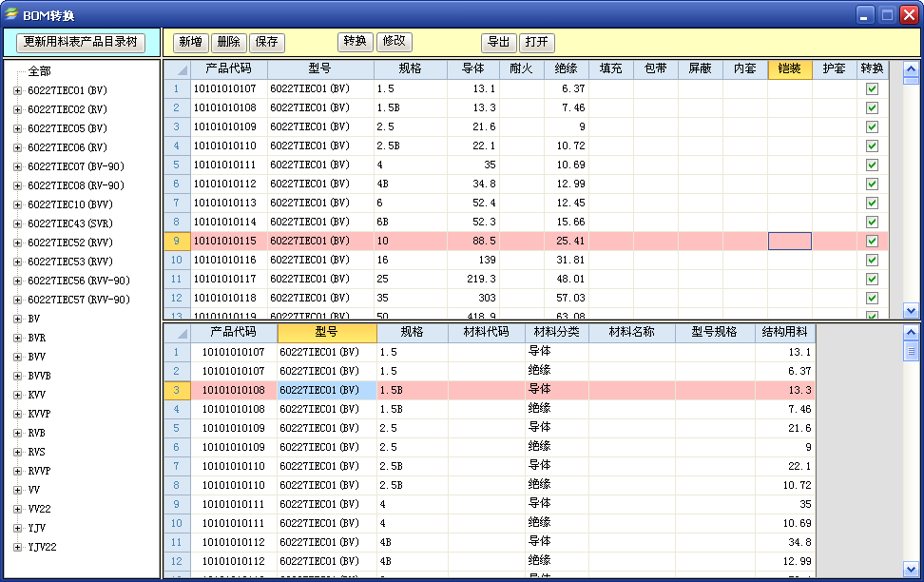Image resolution: width=924 pixels, height=582 pixels.
Task: Click product code 10101010116 in top grid
Action: (225, 260)
